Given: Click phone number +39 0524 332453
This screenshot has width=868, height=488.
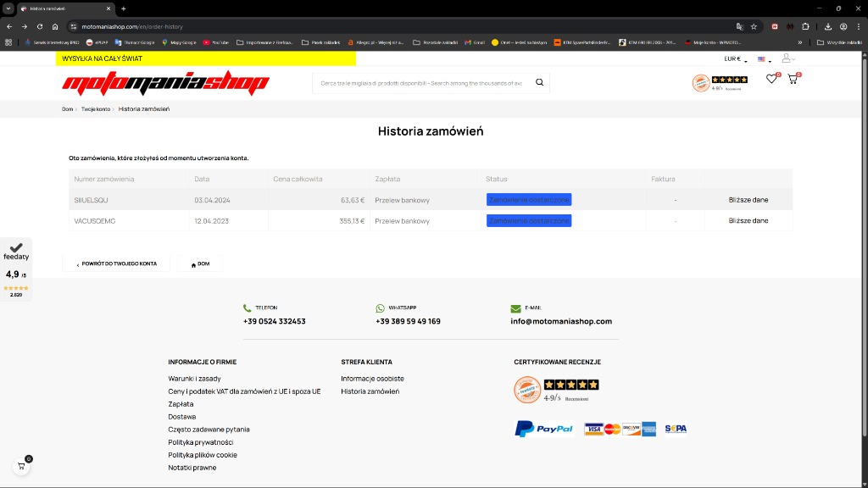Looking at the screenshot, I should [274, 321].
